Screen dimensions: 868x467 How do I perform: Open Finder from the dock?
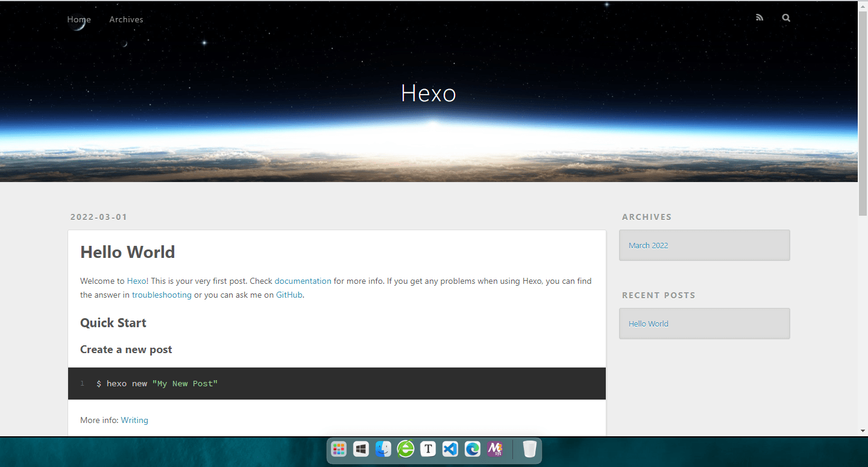pyautogui.click(x=383, y=449)
